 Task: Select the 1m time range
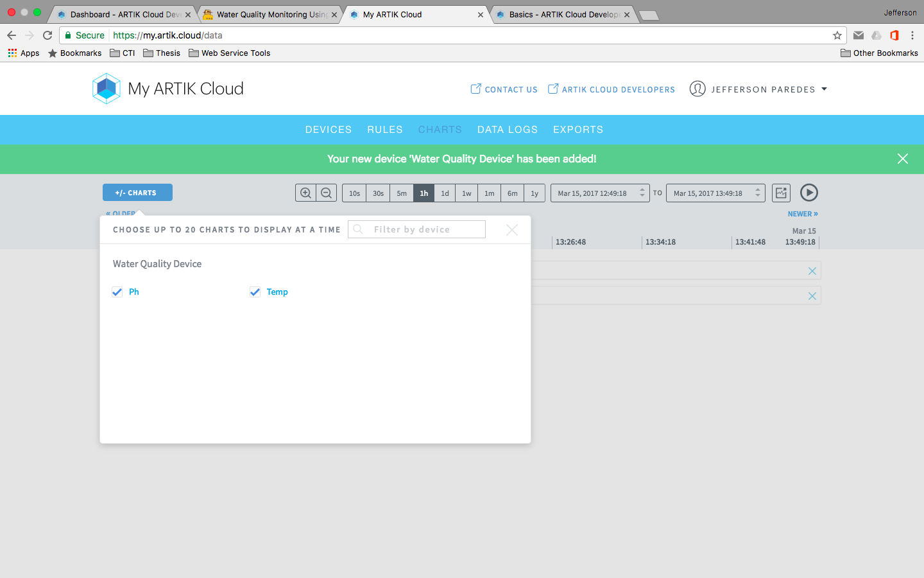tap(489, 193)
